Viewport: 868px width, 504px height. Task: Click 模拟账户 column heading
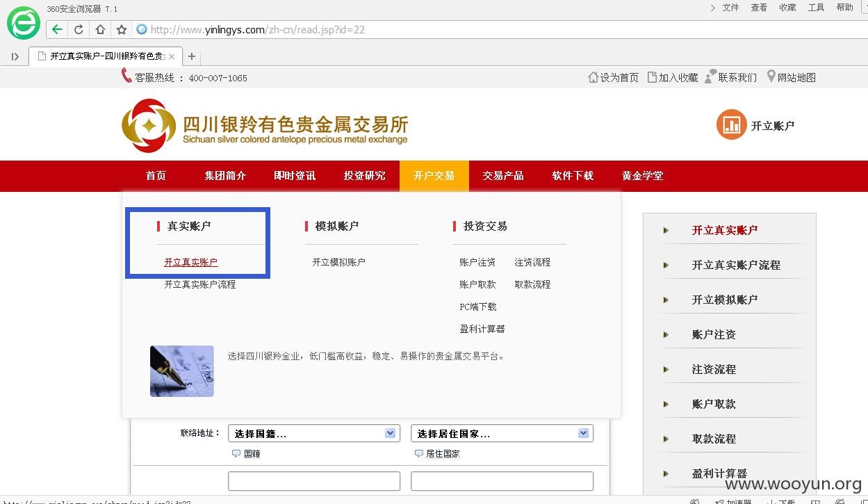point(337,226)
